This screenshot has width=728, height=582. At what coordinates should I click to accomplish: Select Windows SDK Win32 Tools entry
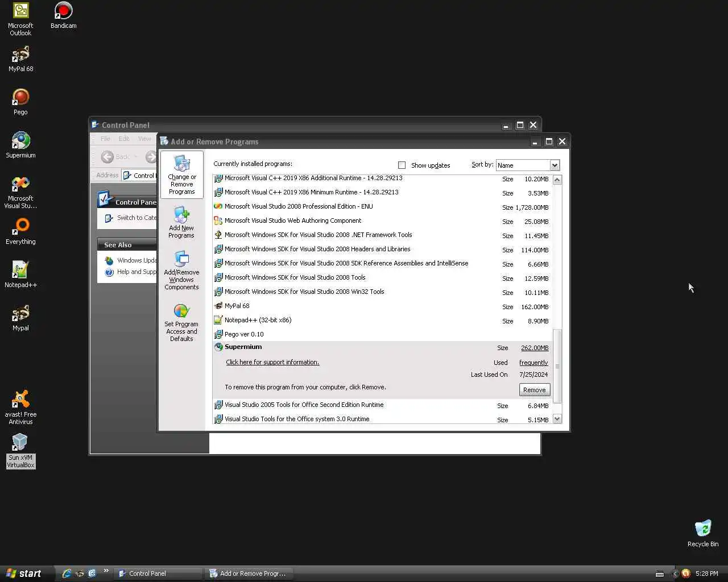click(381, 292)
